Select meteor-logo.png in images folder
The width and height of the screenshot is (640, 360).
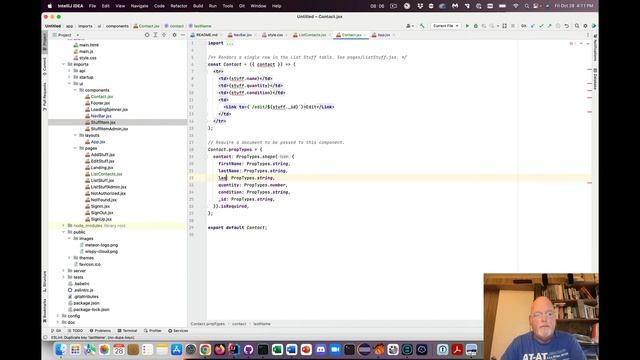point(101,245)
